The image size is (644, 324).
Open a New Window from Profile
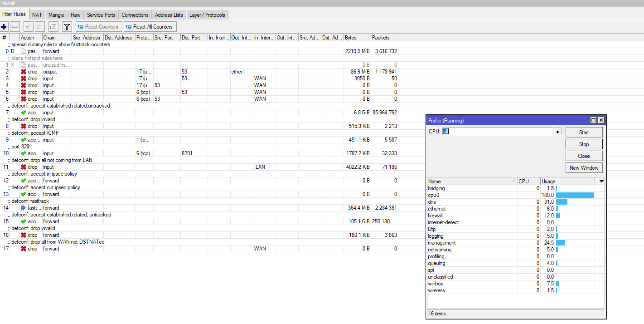click(x=584, y=168)
